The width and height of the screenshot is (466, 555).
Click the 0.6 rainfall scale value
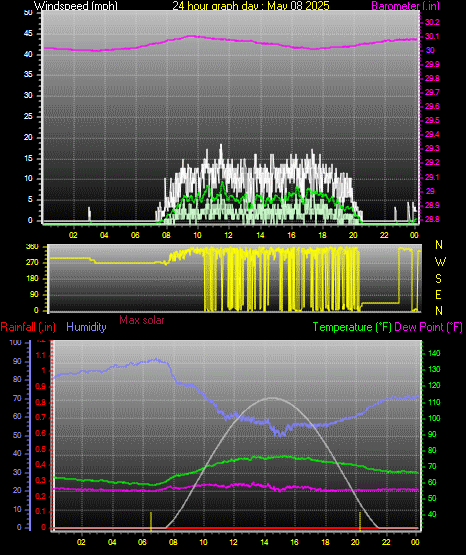click(x=41, y=434)
